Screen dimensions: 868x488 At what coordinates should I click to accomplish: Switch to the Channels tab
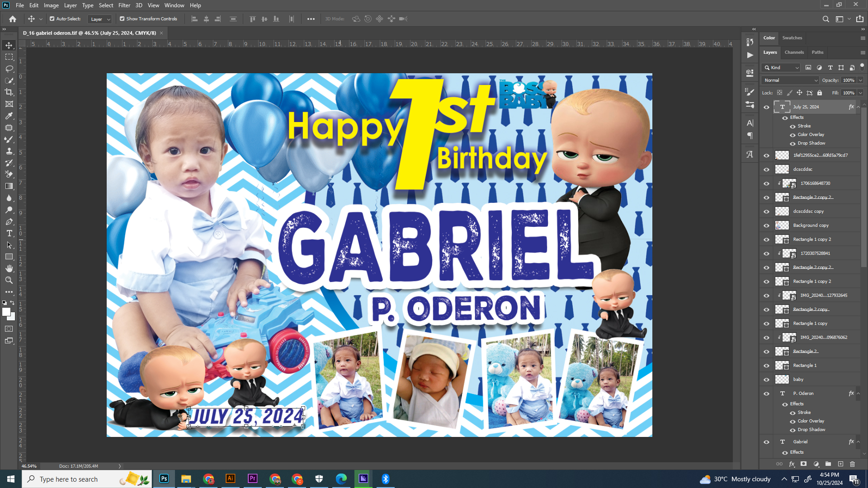[794, 52]
